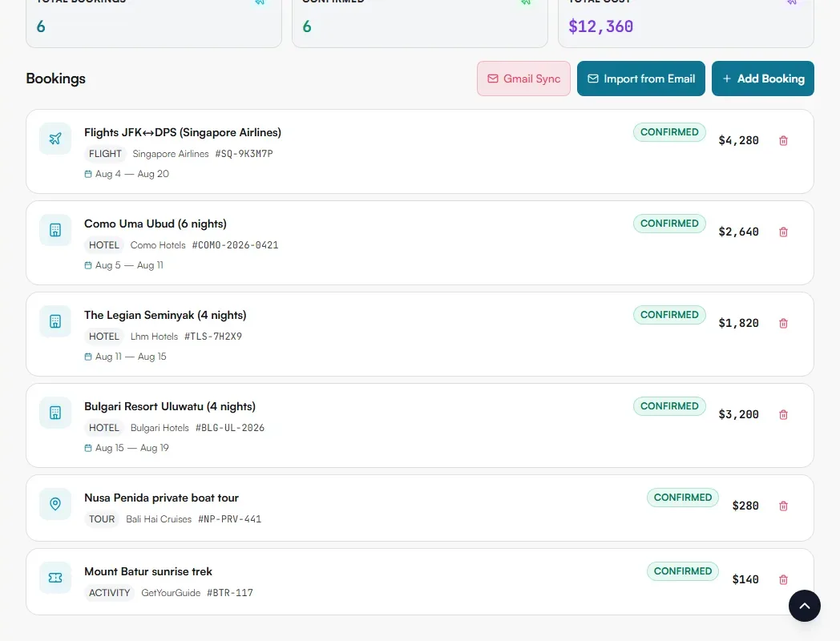Delete The Legian Seminyak booking
Screen dimensions: 840x641
[x=783, y=323]
